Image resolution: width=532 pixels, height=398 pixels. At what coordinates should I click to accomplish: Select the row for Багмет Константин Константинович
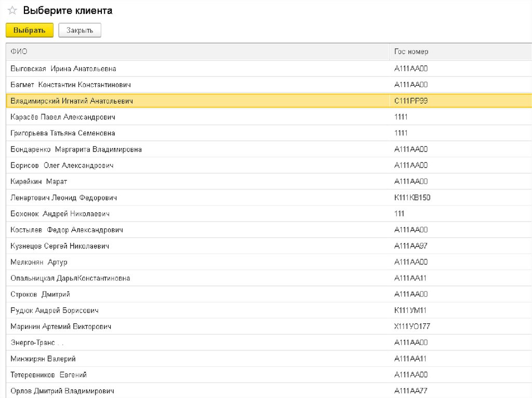coord(71,85)
